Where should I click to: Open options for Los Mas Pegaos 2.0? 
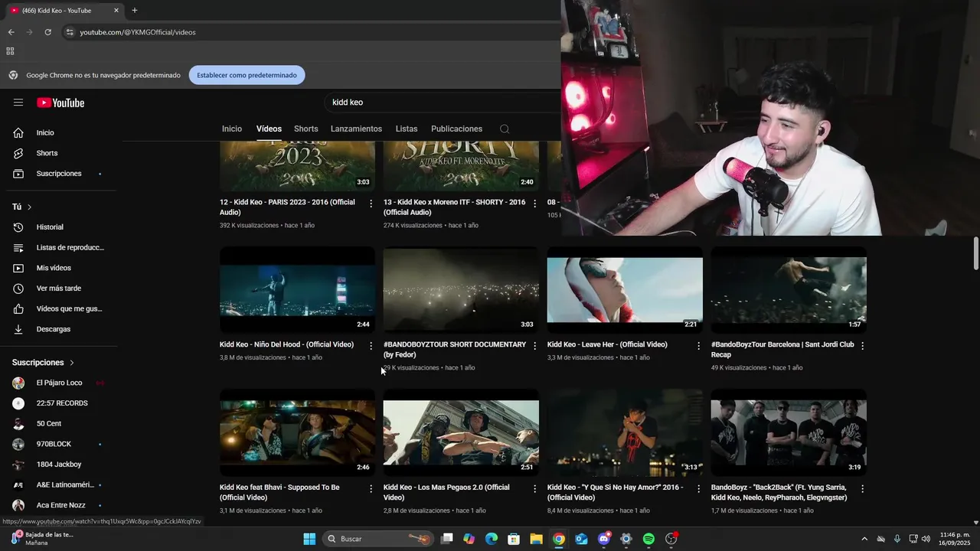click(535, 488)
